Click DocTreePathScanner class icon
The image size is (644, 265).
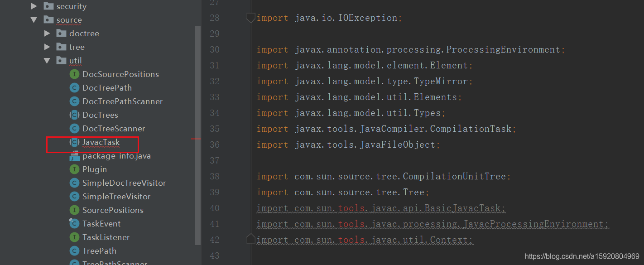pyautogui.click(x=74, y=101)
